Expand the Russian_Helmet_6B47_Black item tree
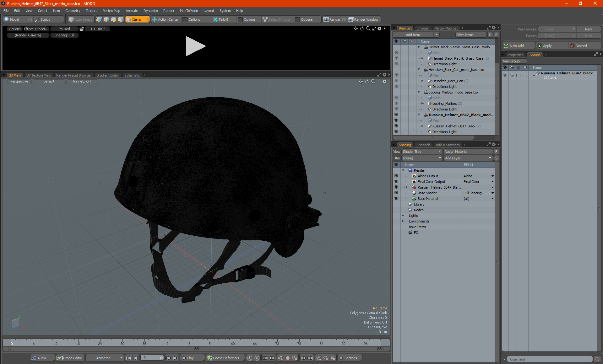Image resolution: width=603 pixels, height=364 pixels. click(422, 126)
